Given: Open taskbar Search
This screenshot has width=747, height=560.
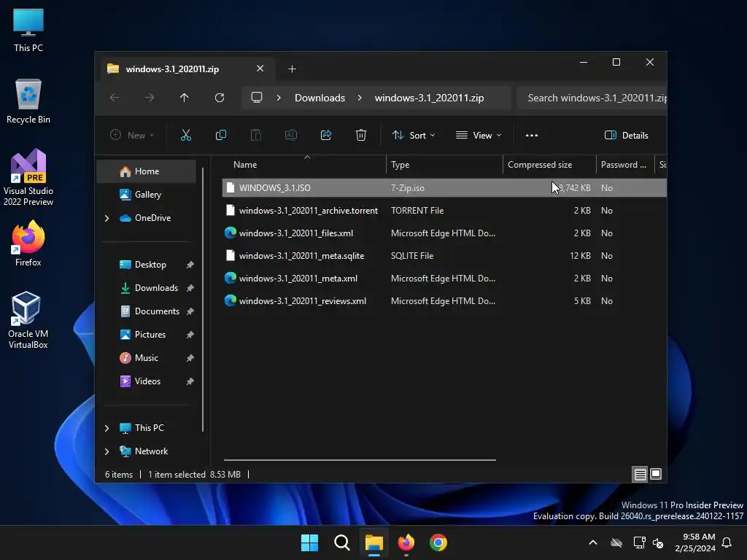Looking at the screenshot, I should click(x=342, y=542).
